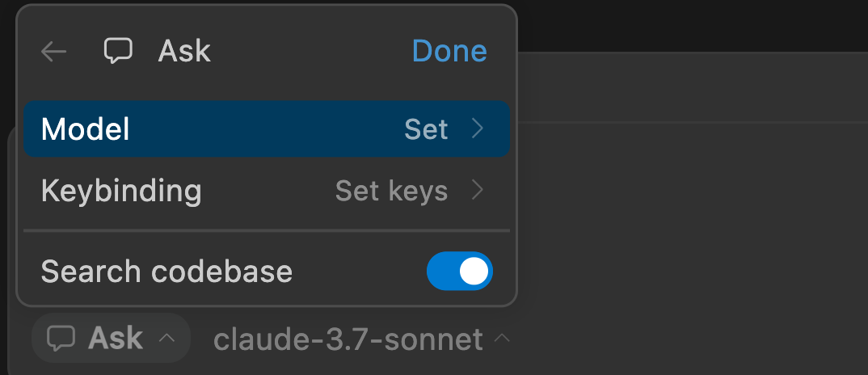Click the chevron arrow on the Keybinding row
Image resolution: width=868 pixels, height=375 pixels.
pos(478,191)
